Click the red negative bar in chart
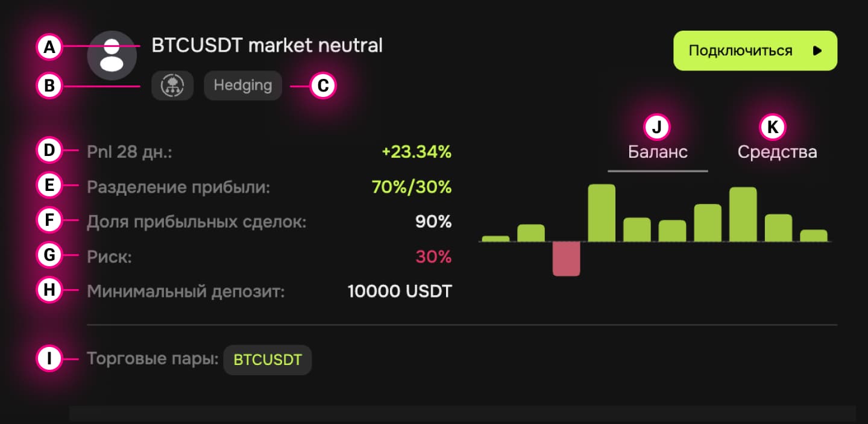Screen dimensions: 868x424 coord(566,259)
